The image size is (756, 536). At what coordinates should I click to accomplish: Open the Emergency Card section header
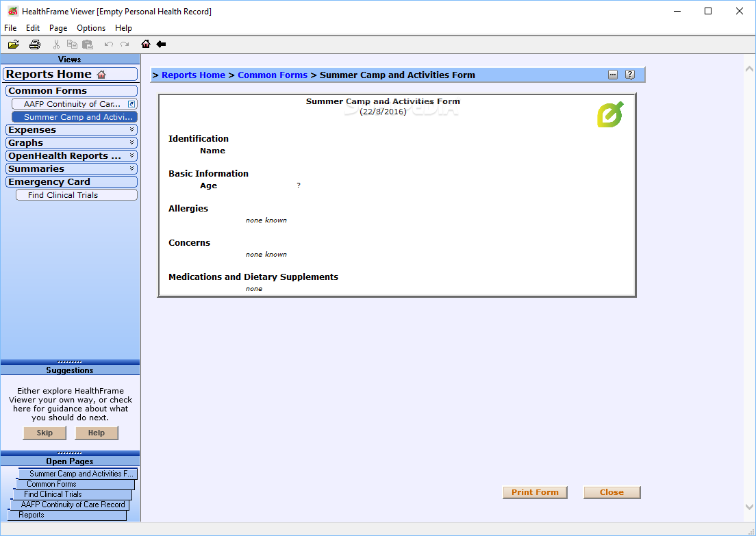coord(71,181)
